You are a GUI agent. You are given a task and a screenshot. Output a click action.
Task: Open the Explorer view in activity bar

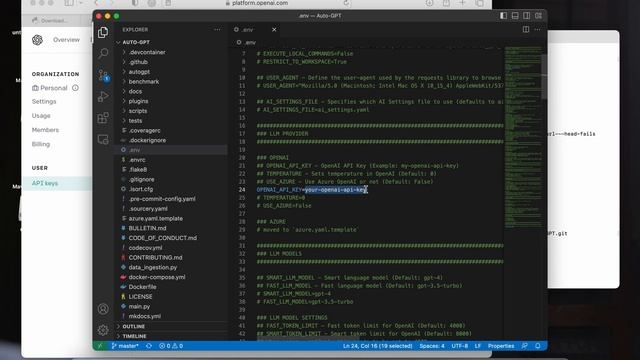(103, 32)
